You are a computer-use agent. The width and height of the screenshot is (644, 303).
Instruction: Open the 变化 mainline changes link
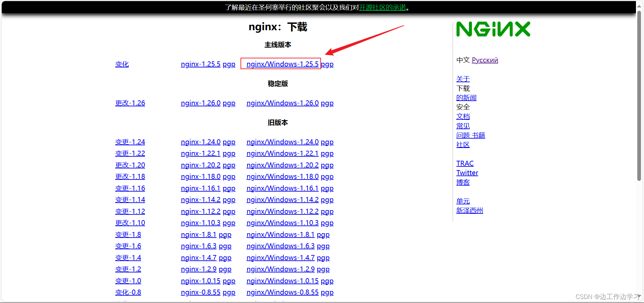click(x=122, y=64)
